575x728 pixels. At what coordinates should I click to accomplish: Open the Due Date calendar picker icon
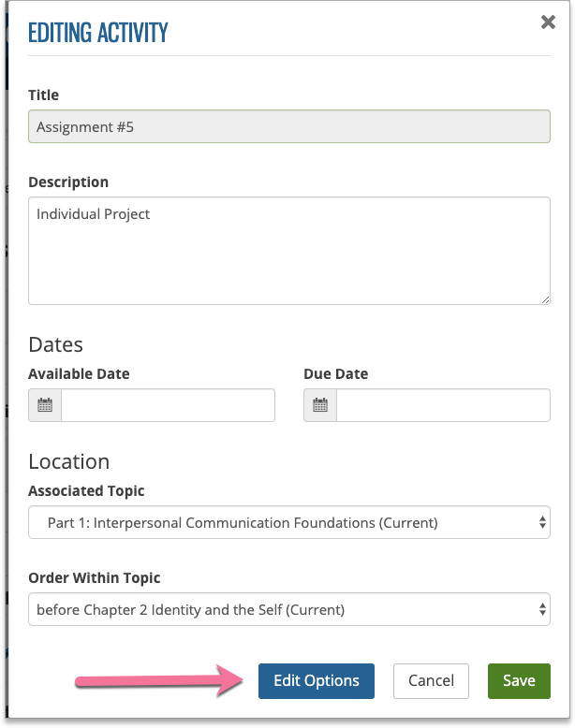click(320, 405)
